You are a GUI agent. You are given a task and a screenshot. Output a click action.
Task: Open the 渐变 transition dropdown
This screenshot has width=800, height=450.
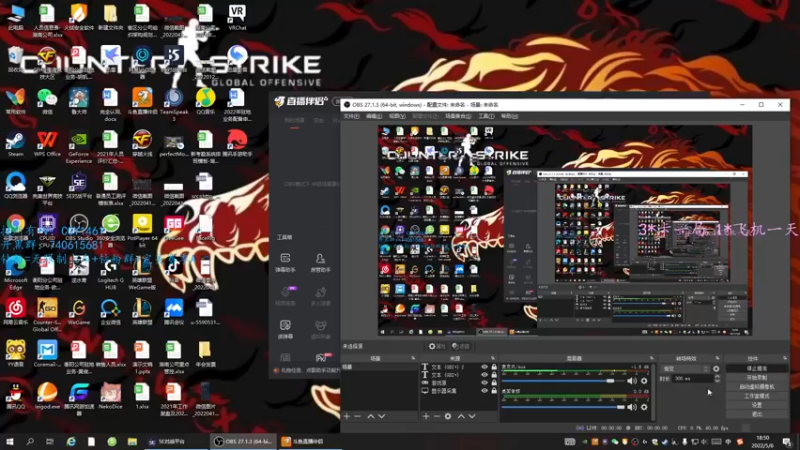point(685,368)
